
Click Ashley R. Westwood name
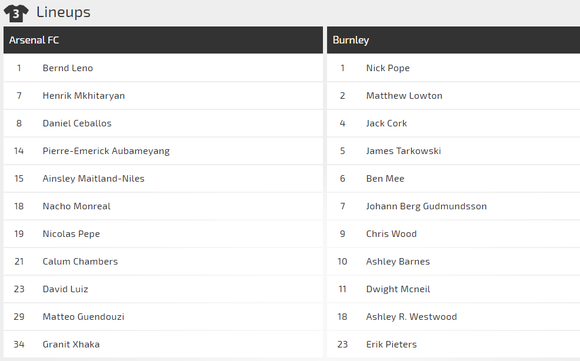(x=411, y=317)
